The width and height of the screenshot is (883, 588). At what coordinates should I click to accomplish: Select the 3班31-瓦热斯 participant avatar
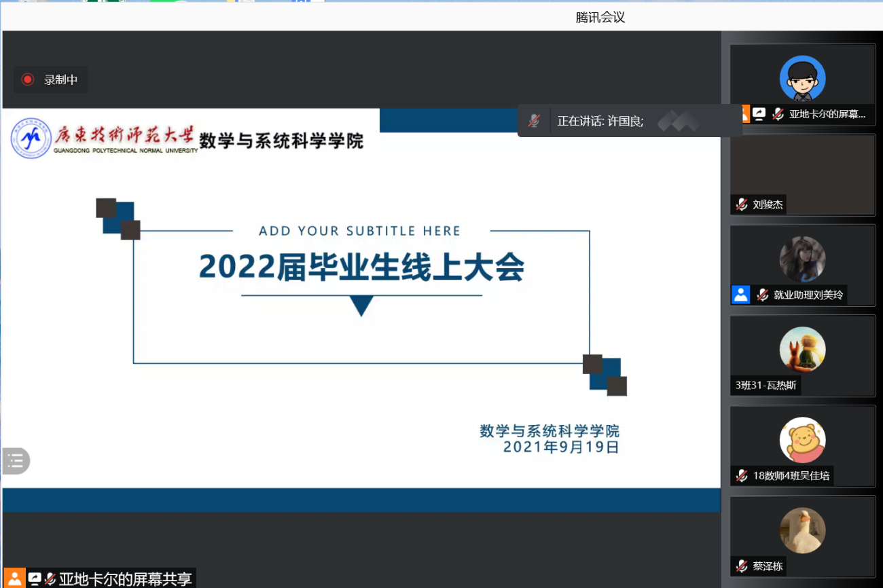(802, 350)
